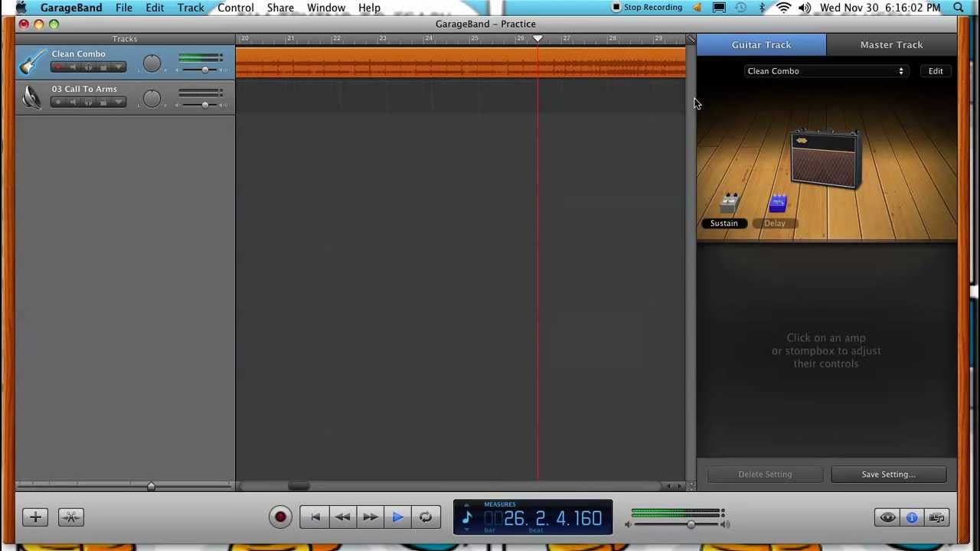Open the LCD mode menu under the note icon
This screenshot has width=980, height=551.
[x=467, y=530]
